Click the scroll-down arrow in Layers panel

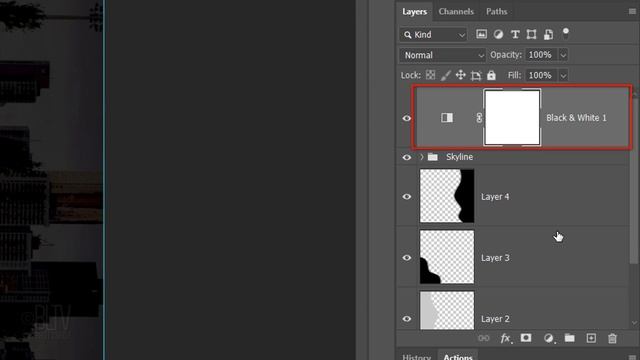634,323
